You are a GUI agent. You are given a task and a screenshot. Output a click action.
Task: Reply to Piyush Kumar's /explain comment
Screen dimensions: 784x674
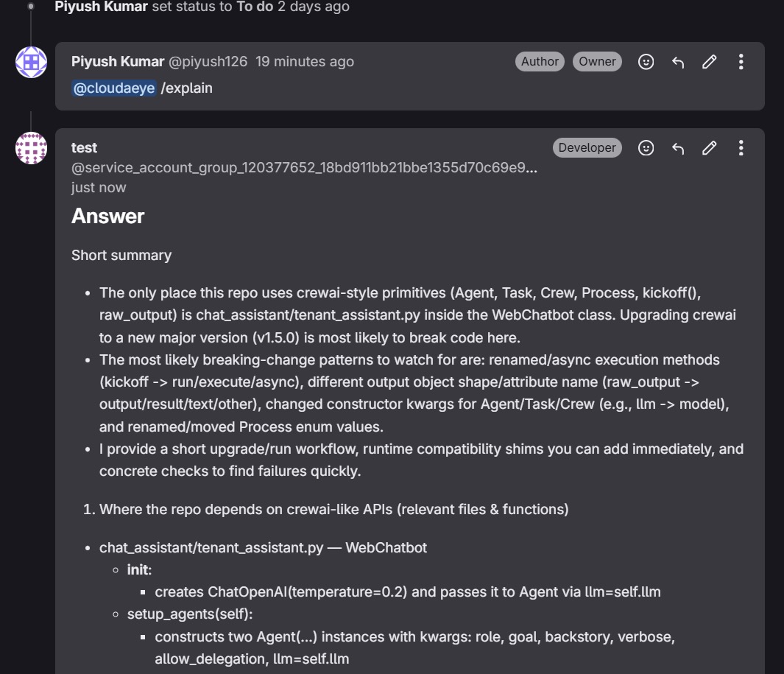[678, 62]
